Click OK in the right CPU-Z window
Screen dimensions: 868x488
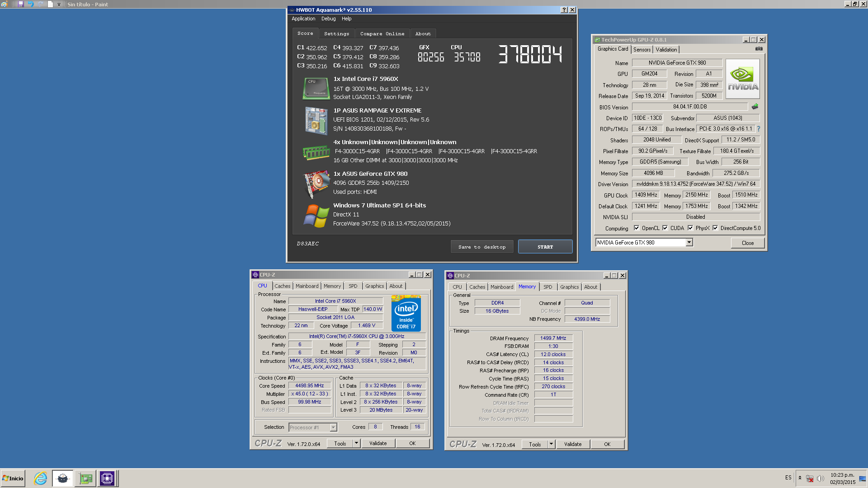click(x=607, y=444)
